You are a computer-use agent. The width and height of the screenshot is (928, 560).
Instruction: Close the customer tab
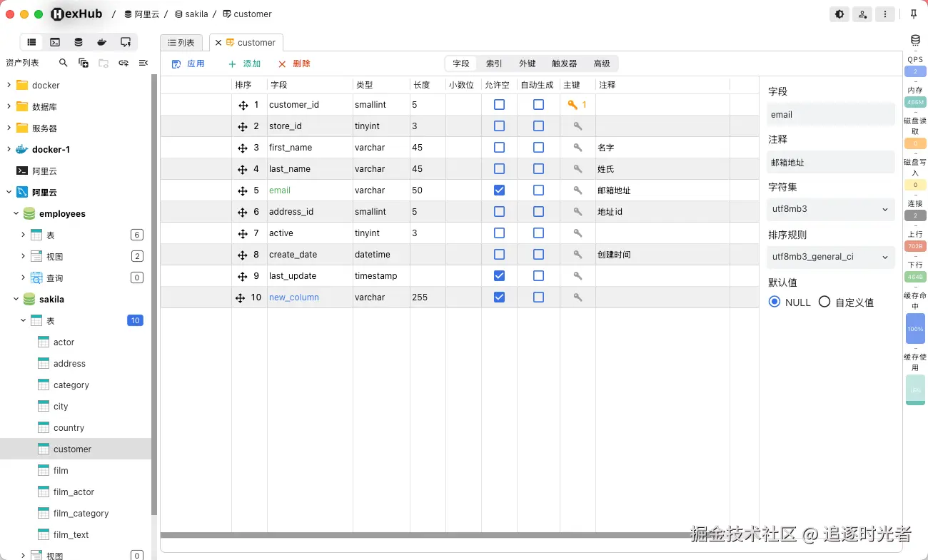pos(218,43)
